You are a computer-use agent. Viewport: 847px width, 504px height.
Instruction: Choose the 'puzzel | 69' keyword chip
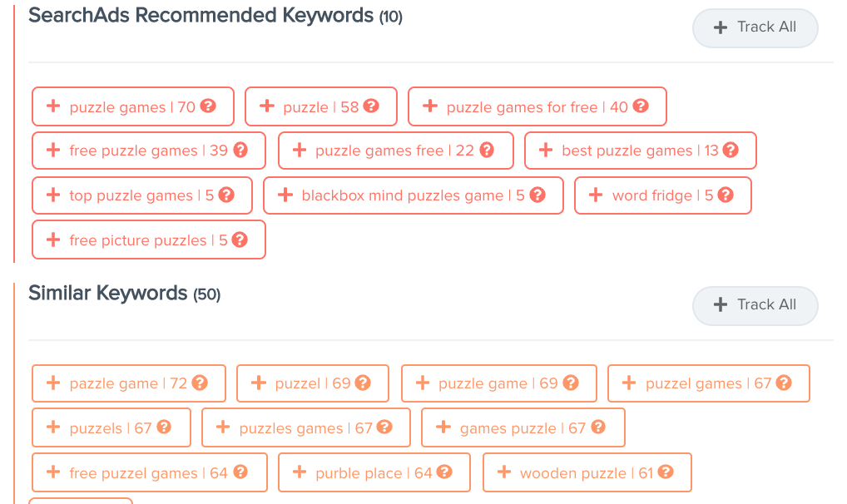(312, 383)
